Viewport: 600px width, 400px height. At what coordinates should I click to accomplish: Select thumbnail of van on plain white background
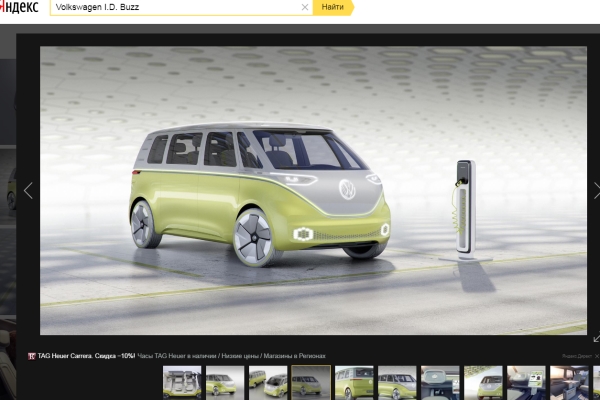pos(225,383)
